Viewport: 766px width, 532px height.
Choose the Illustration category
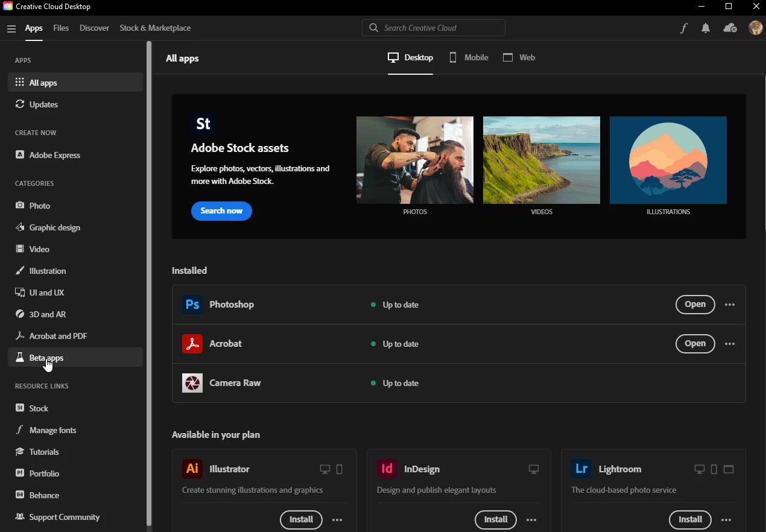point(75,271)
